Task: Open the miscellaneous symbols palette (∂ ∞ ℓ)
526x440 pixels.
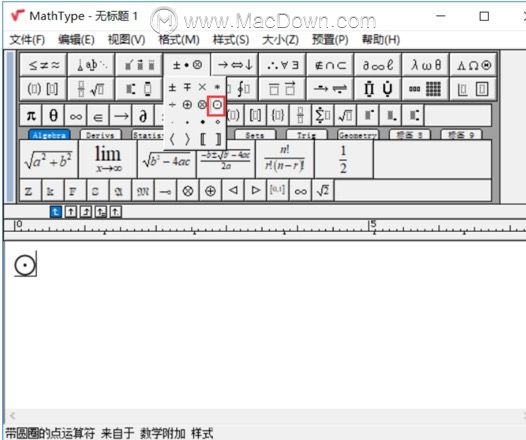Action: (378, 65)
